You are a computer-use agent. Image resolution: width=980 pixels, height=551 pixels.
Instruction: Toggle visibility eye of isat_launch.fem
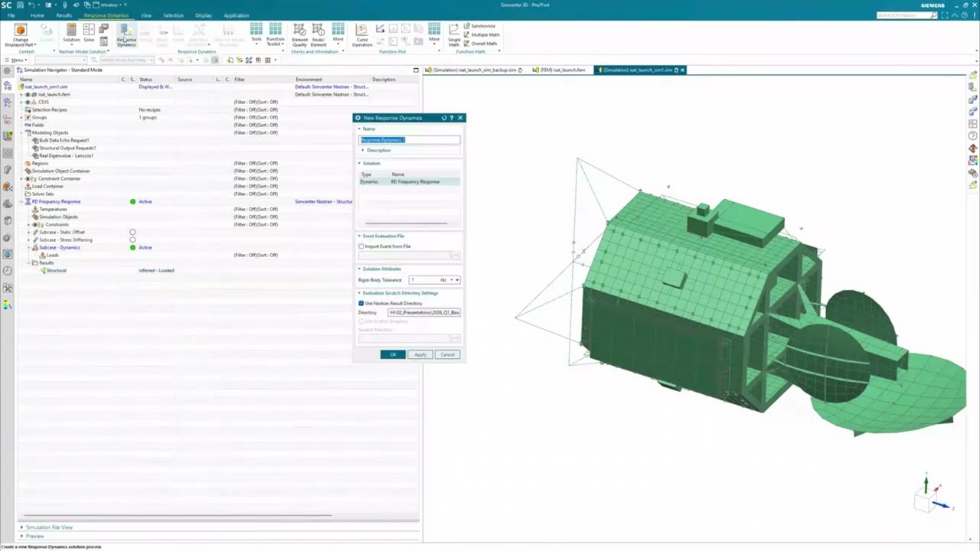(x=28, y=94)
